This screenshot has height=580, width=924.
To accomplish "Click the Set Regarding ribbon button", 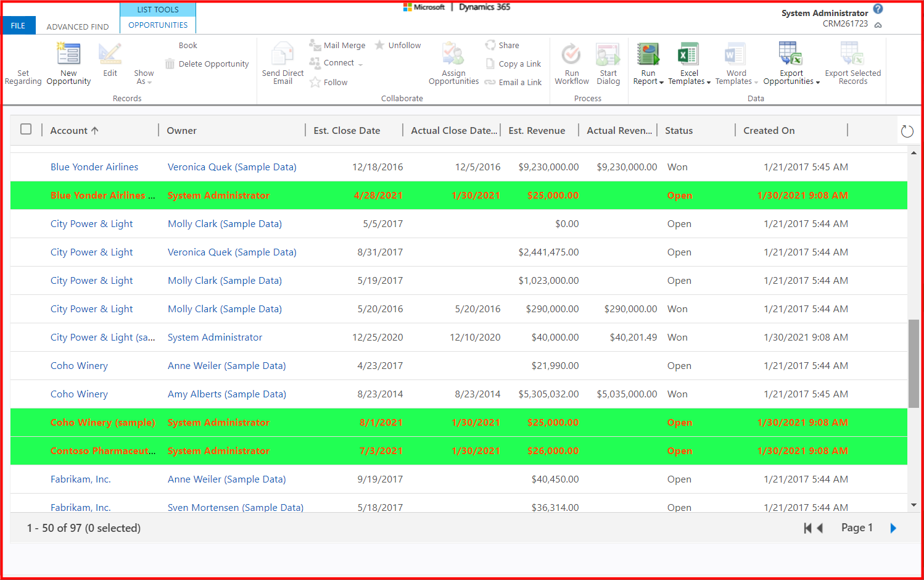I will pos(23,77).
